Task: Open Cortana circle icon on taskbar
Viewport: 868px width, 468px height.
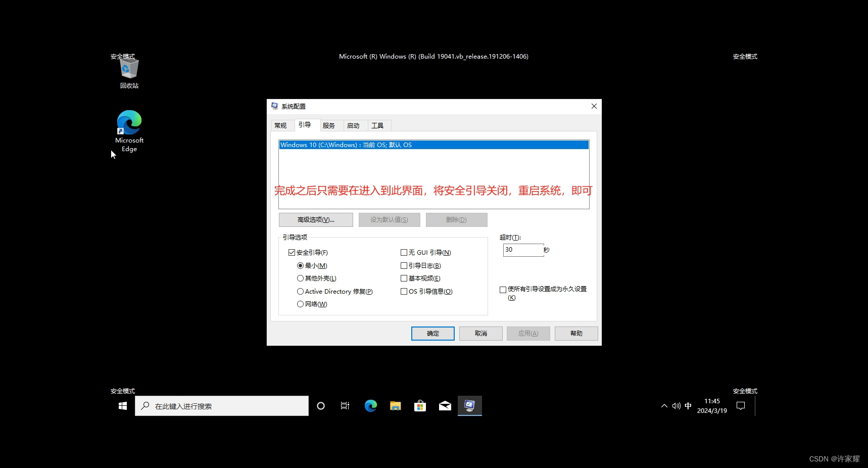Action: tap(321, 406)
